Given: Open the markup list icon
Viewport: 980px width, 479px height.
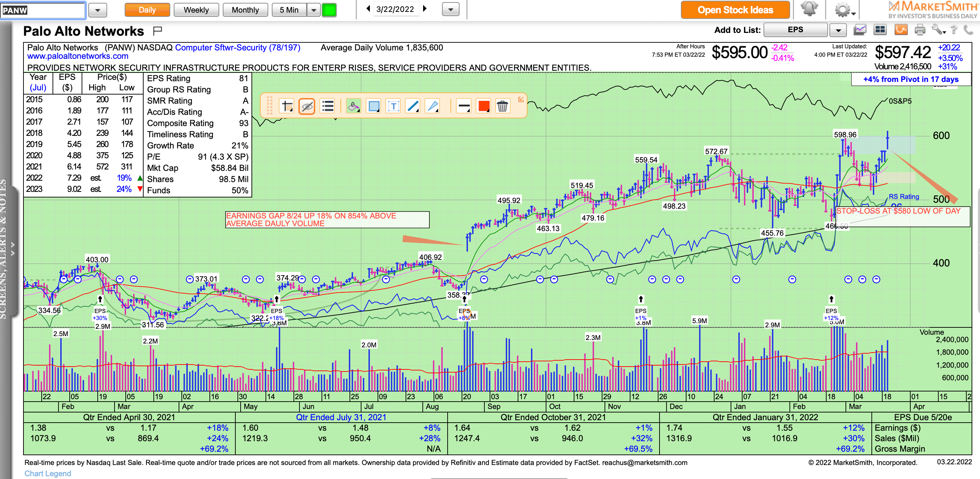Looking at the screenshot, I should [x=327, y=106].
